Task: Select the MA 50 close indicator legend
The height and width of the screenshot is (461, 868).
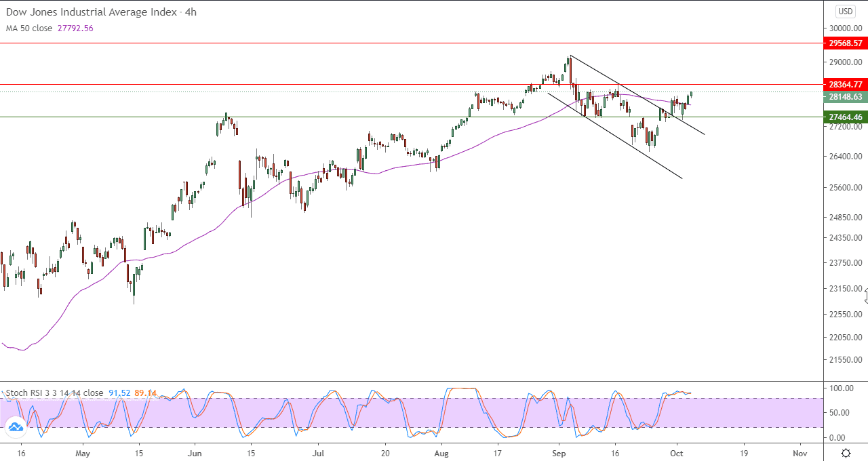Action: coord(29,28)
